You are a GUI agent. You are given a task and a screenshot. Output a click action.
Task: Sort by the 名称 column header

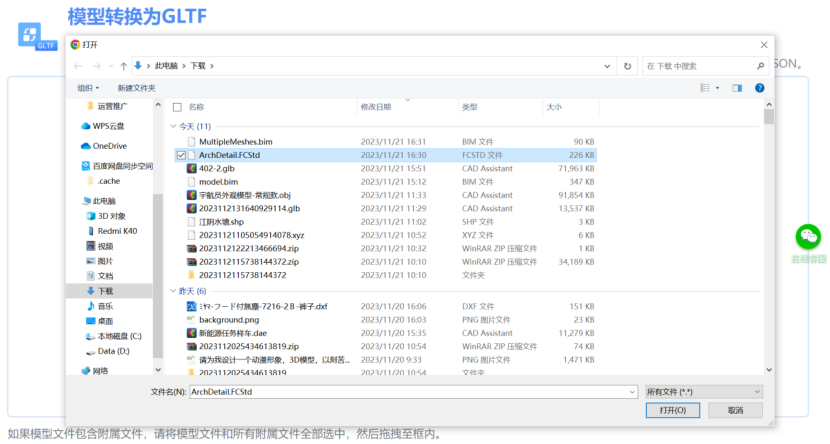(x=196, y=107)
